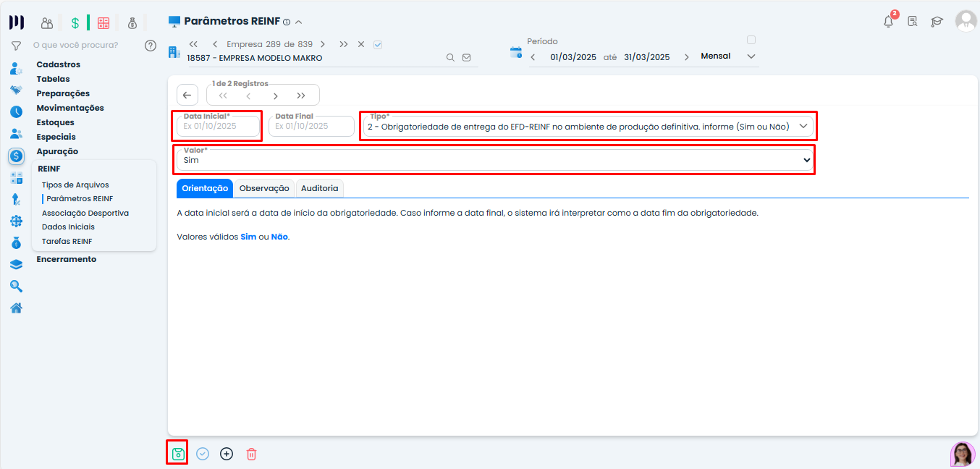Click the filter funnel icon
980x469 pixels.
coord(15,46)
